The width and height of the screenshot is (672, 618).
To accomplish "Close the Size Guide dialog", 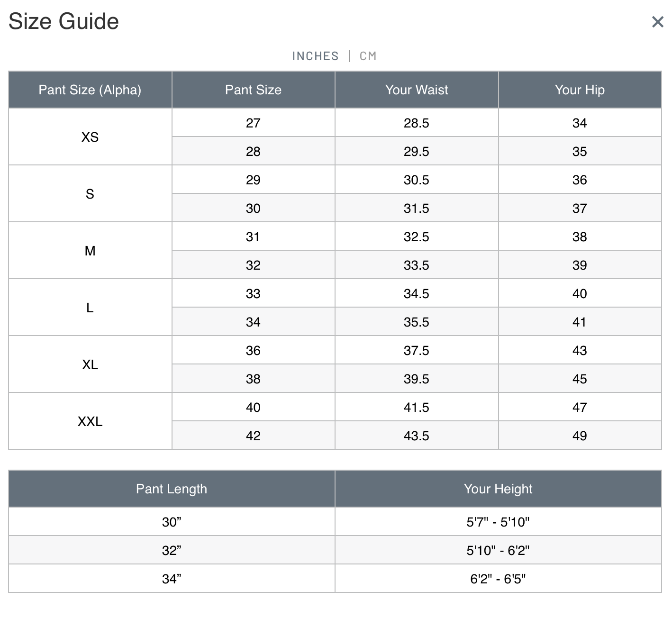I will 657,22.
